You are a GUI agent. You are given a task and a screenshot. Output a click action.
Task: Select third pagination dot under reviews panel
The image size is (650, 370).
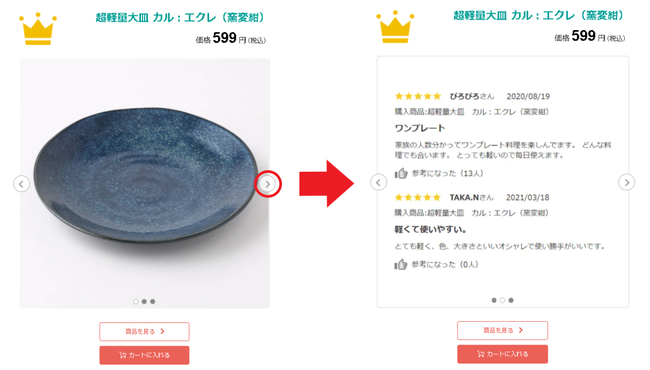pos(511,300)
